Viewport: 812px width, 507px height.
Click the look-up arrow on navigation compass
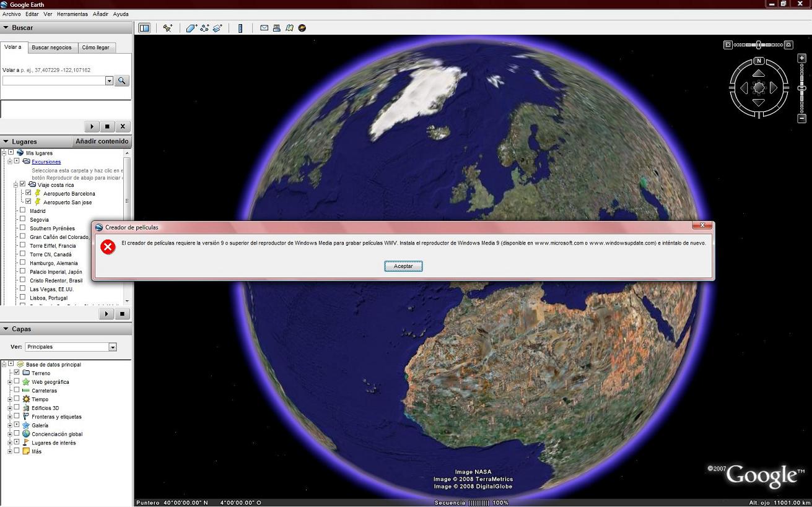(759, 74)
